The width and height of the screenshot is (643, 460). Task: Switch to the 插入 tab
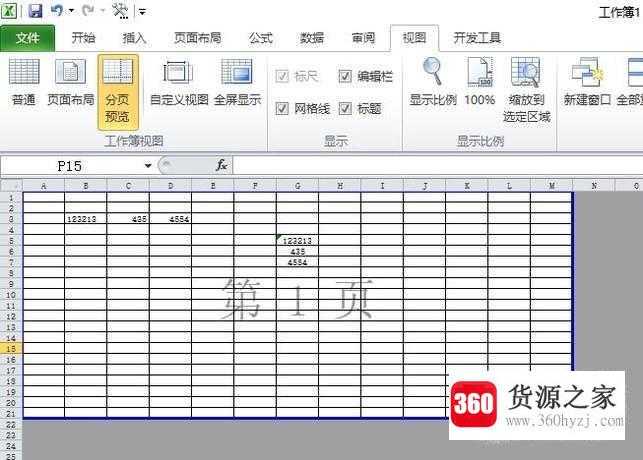coord(134,38)
